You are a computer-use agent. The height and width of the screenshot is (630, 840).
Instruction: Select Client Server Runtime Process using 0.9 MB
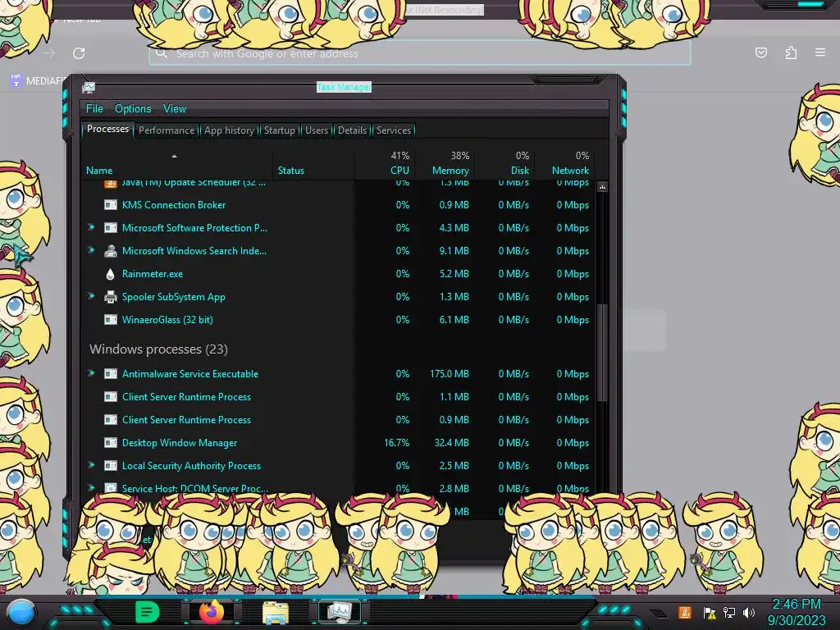point(339,420)
